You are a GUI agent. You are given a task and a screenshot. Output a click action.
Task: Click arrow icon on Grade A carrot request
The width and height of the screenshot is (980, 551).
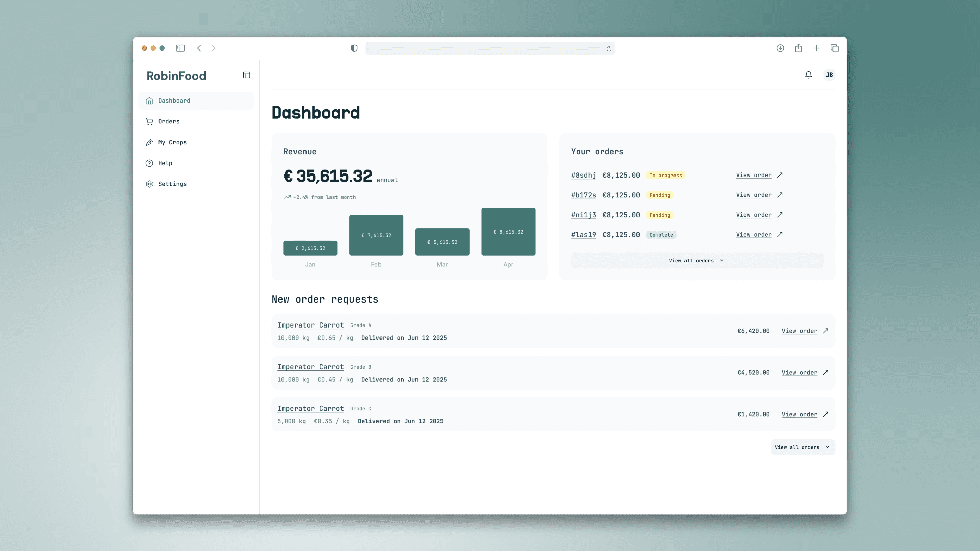click(826, 331)
